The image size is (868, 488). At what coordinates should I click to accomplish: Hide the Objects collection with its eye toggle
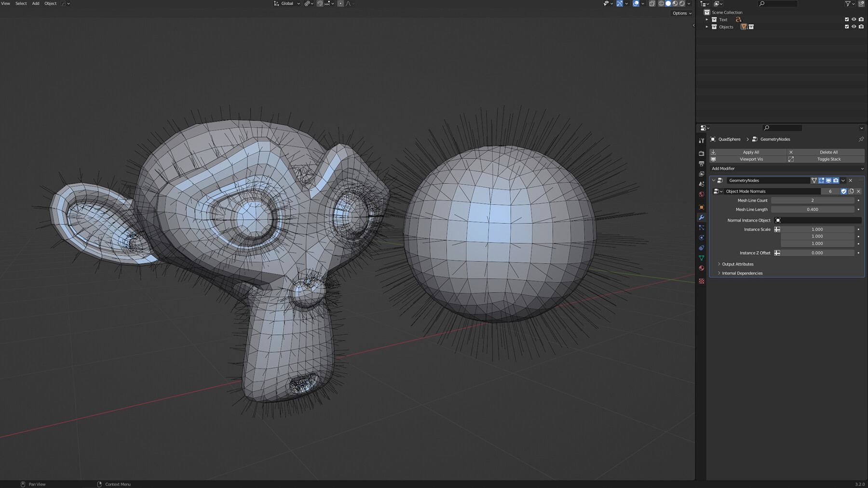[x=854, y=26]
